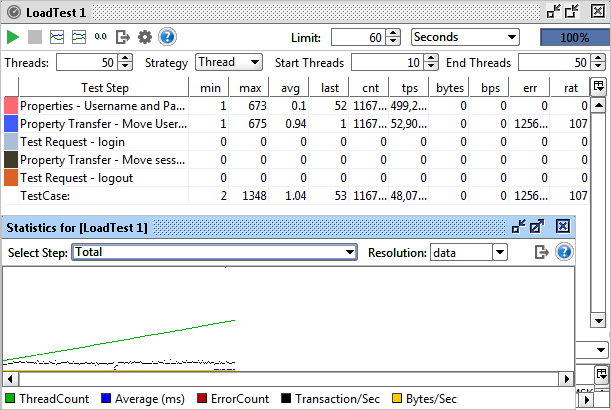Screen dimensions: 611x410
Task: Click the LoadTest 1 title bar icon
Action: 14,12
